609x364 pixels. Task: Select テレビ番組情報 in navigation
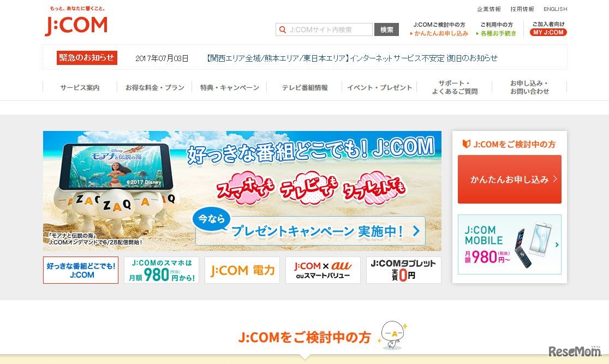point(304,87)
